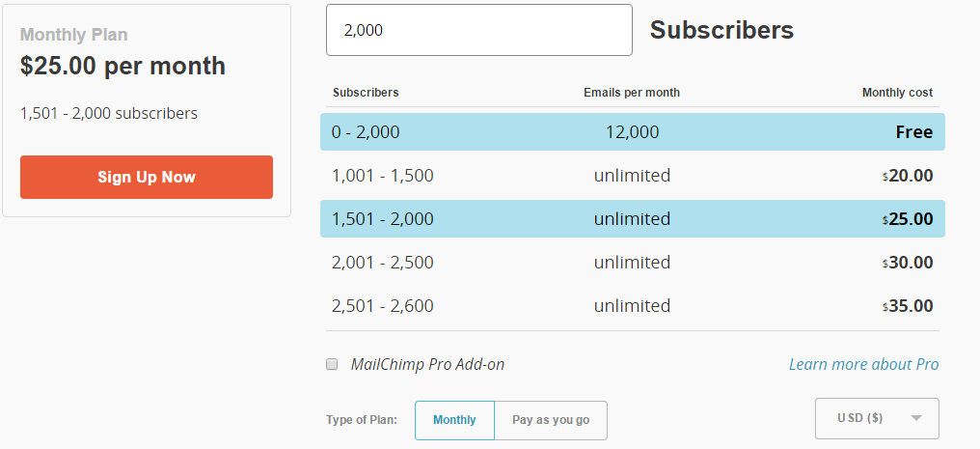Switch to Pay as you go plan

[x=551, y=420]
